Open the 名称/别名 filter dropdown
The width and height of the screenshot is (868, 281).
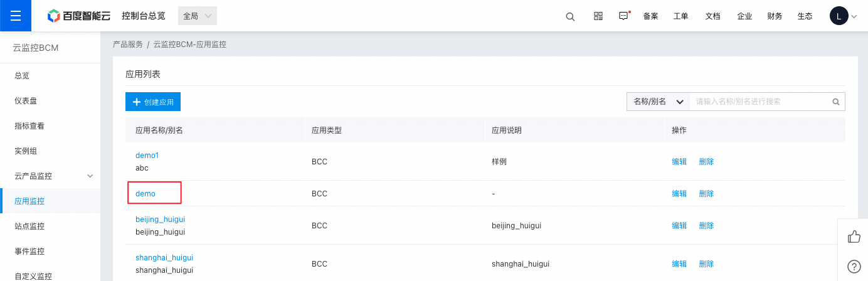(x=659, y=102)
